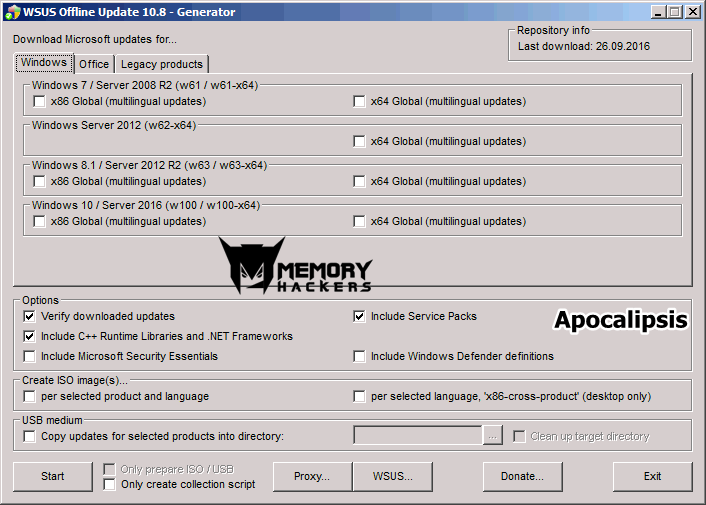This screenshot has height=505, width=706.
Task: Click the Exit button
Action: coord(652,476)
